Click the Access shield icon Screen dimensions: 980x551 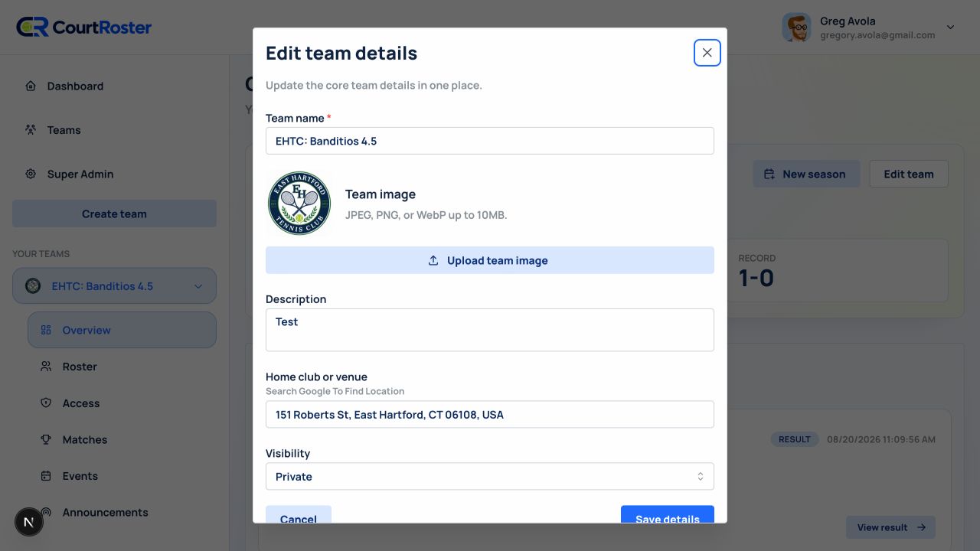46,403
